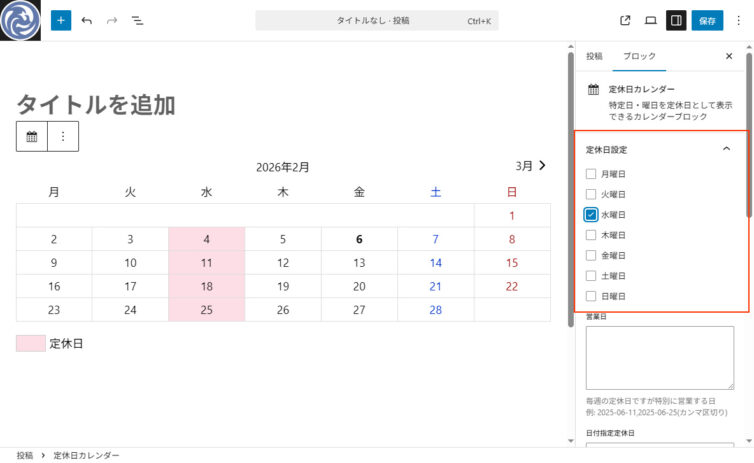Screen dimensions: 754x463
Task: Enable the 月曜日 checkbox
Action: 591,174
